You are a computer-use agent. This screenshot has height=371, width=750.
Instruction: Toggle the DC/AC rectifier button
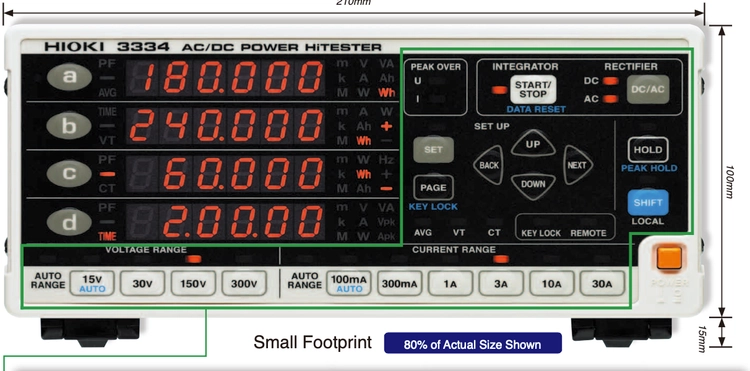(648, 89)
